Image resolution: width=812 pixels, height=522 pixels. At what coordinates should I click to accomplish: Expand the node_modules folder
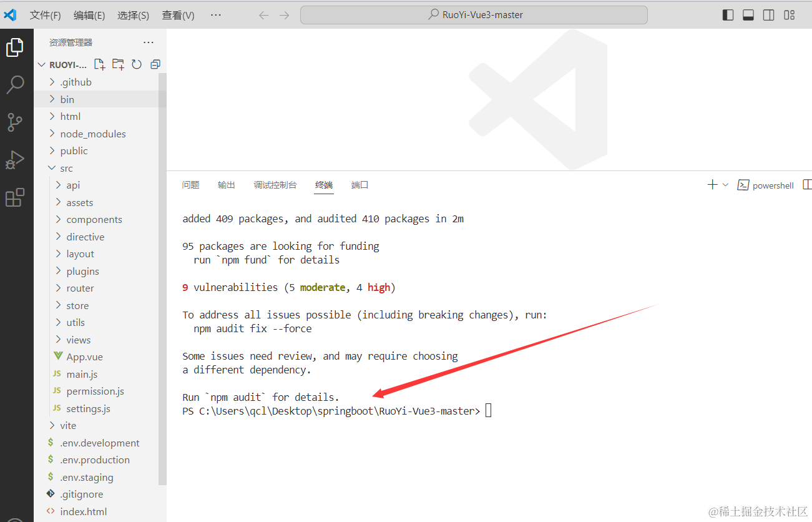(92, 134)
